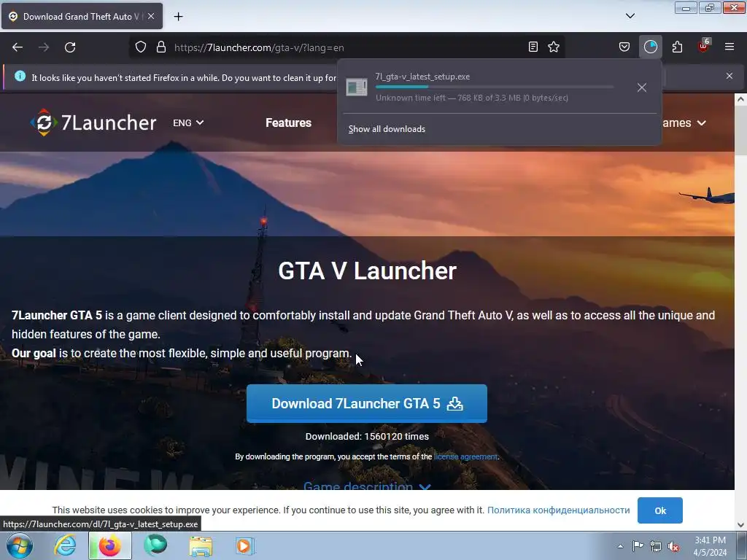Click the forward navigation arrow

44,47
